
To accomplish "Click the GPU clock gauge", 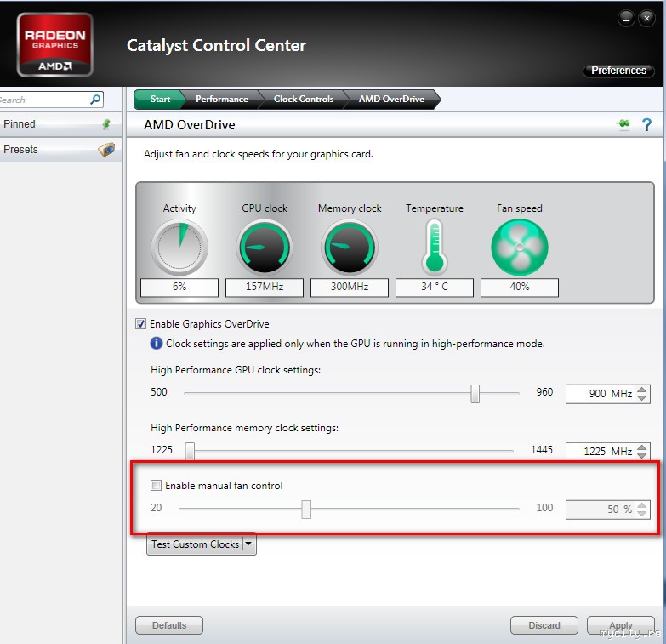I will pos(265,248).
